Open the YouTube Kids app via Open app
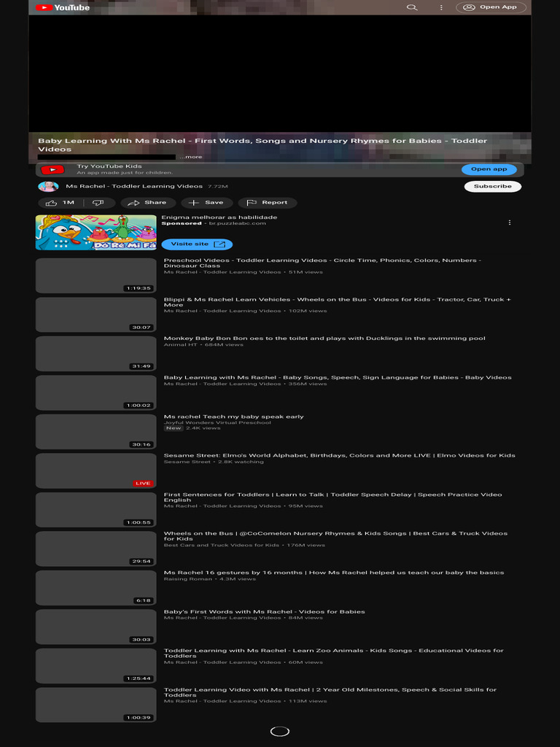560x747 pixels. pos(489,169)
